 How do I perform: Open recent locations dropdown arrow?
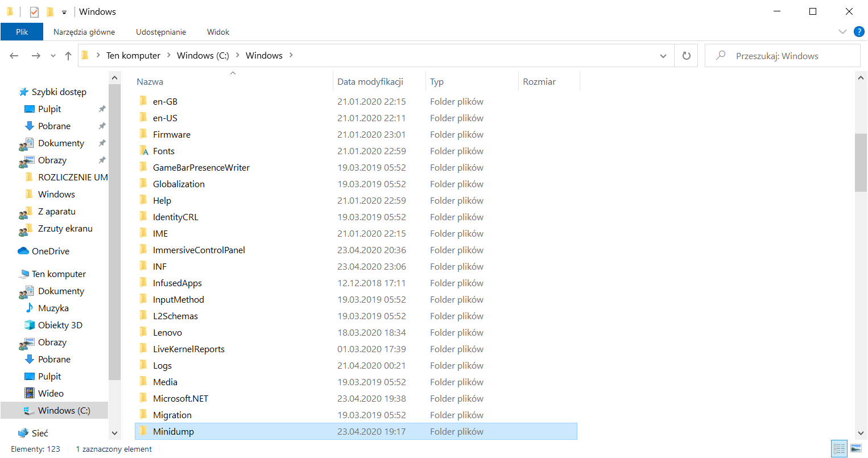click(53, 56)
